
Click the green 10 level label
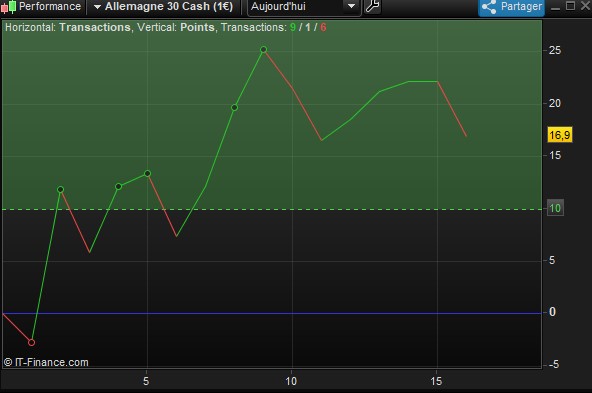[x=555, y=208]
